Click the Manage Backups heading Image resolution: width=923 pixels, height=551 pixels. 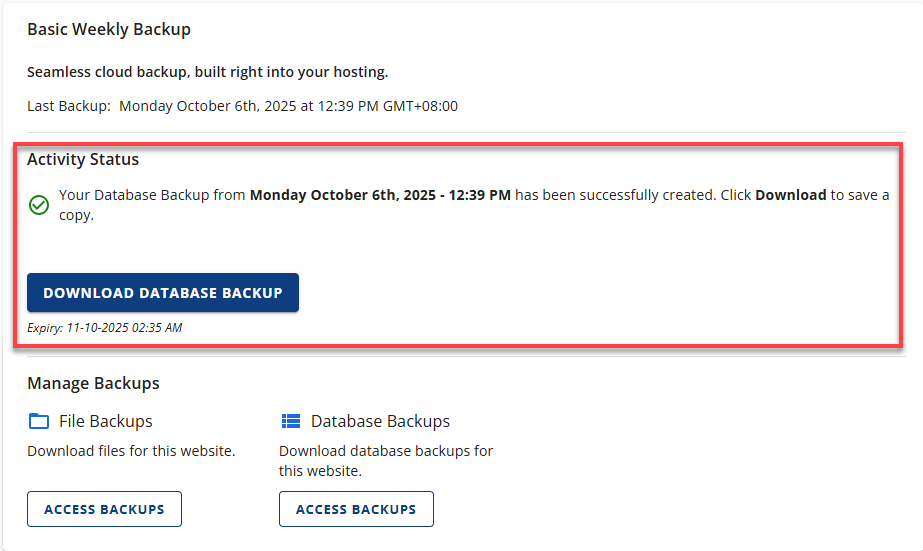pos(93,383)
